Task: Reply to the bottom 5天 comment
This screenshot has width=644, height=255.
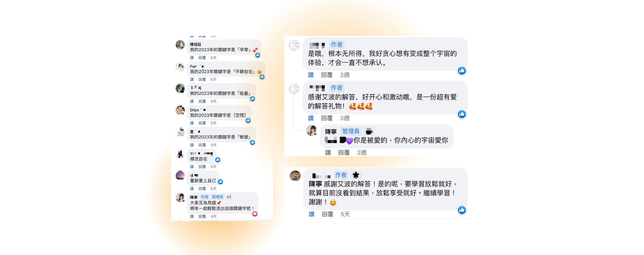Action: point(327,214)
